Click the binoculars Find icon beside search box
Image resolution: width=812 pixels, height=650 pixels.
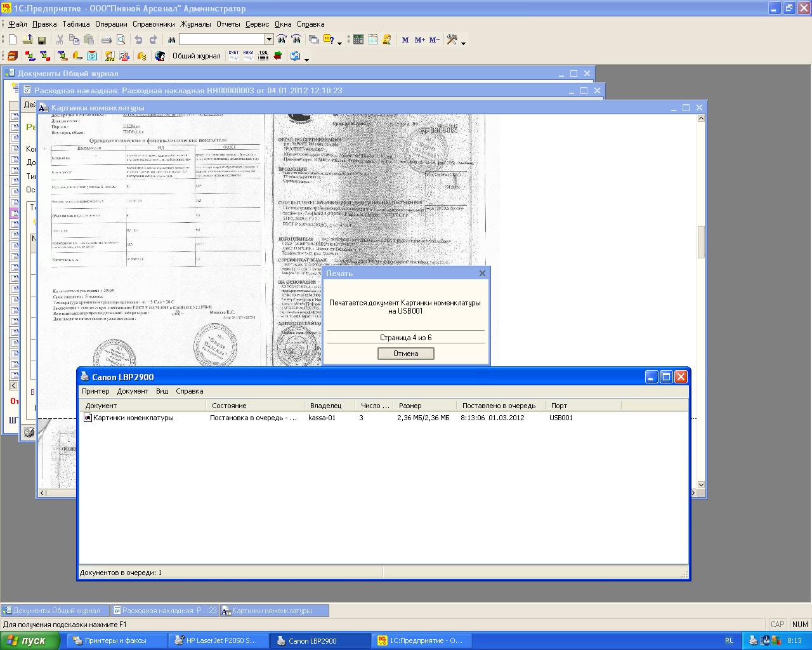(x=171, y=39)
